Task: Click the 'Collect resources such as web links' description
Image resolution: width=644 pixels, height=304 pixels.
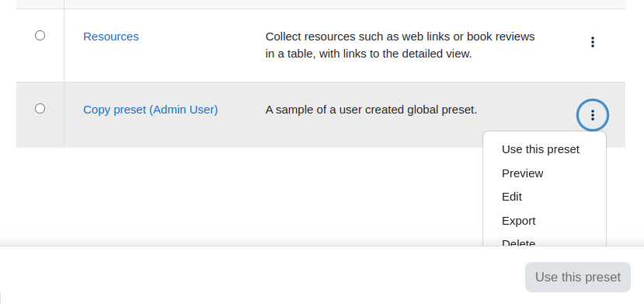Action: 400,45
